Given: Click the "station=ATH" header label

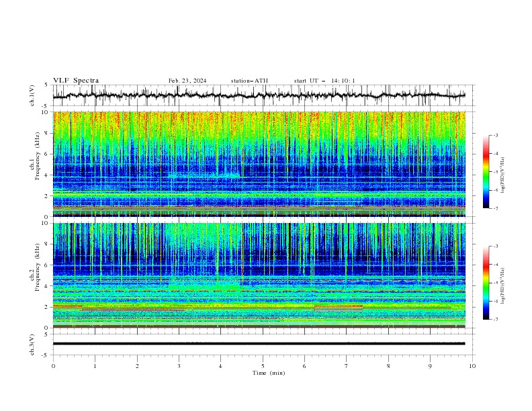Looking at the screenshot, I should (249, 81).
